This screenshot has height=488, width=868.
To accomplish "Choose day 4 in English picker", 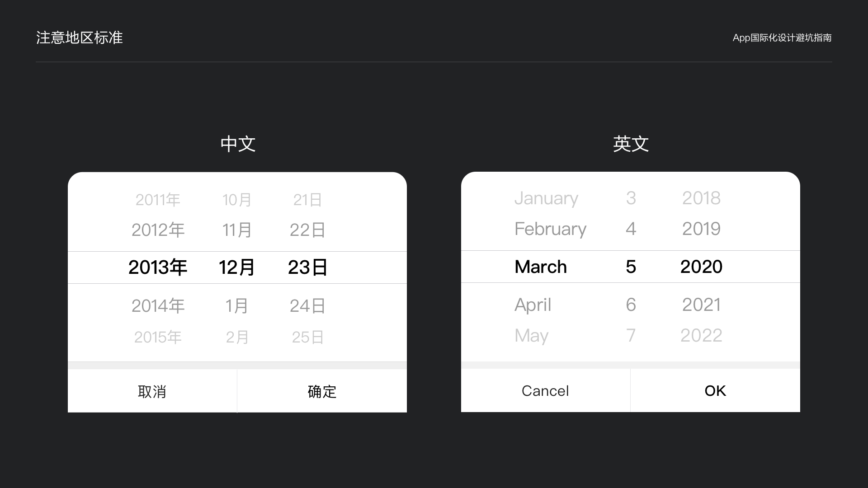I will [x=631, y=229].
